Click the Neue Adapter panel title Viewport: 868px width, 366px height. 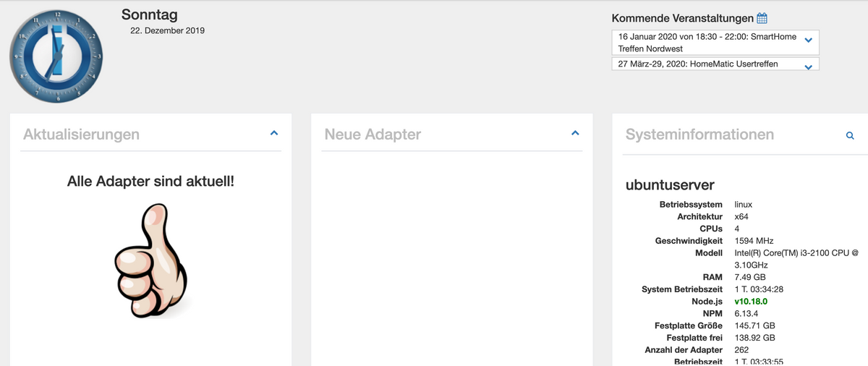tap(373, 135)
